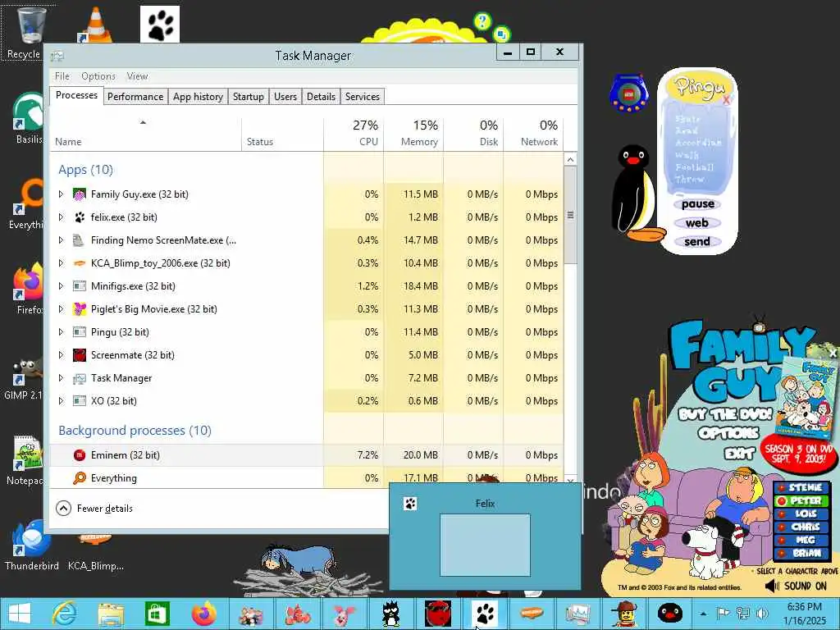Click the volume speaker tray icon

coord(762,614)
